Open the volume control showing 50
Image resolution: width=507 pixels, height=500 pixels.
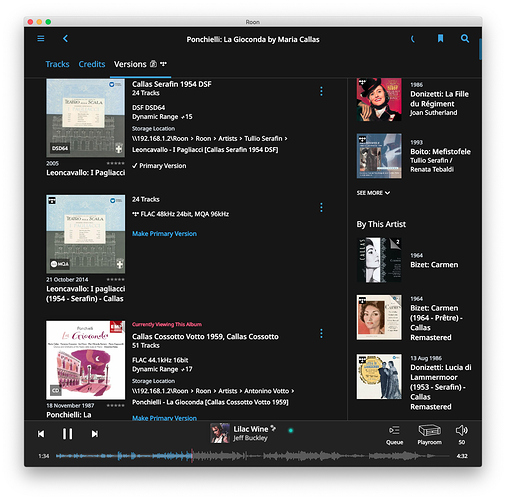click(x=462, y=435)
